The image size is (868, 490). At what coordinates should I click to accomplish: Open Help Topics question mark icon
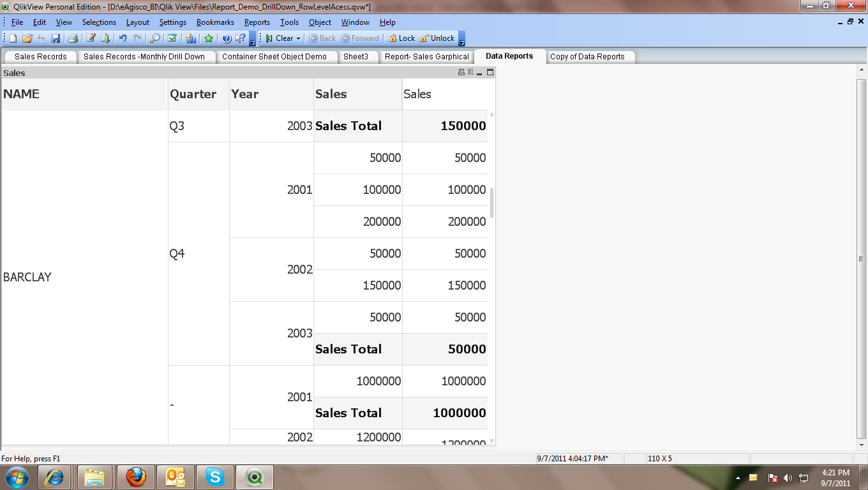226,38
